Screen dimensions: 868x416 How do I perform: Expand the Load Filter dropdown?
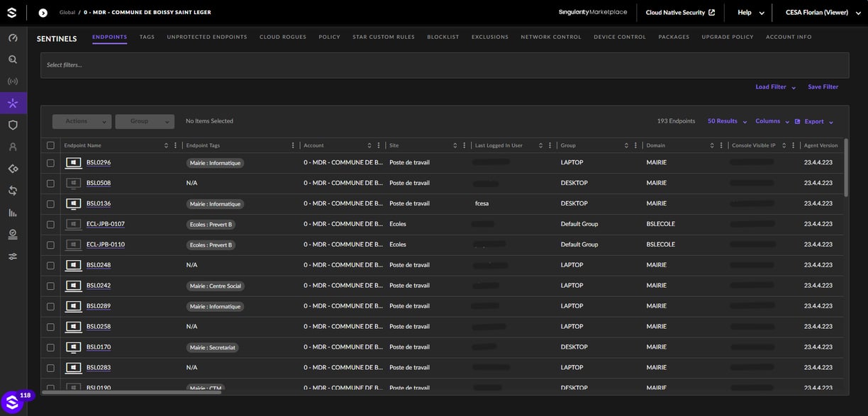tap(775, 86)
